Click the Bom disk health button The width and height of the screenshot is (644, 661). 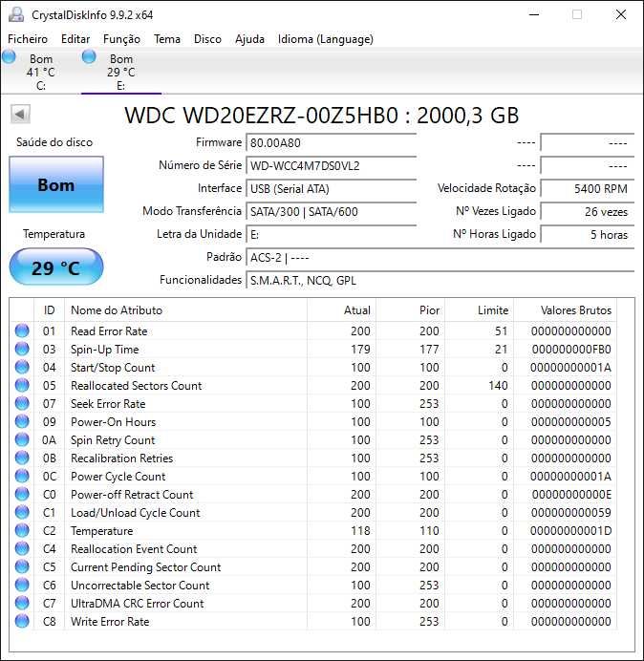(56, 184)
